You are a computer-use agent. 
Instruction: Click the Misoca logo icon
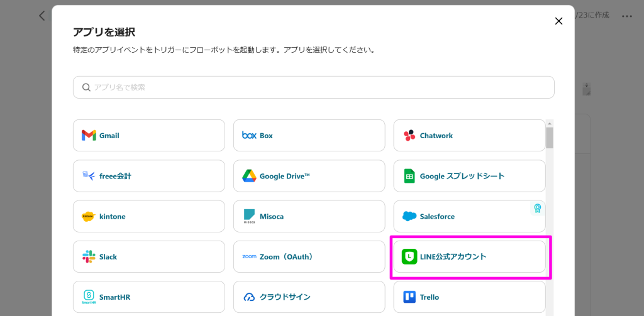pos(249,216)
